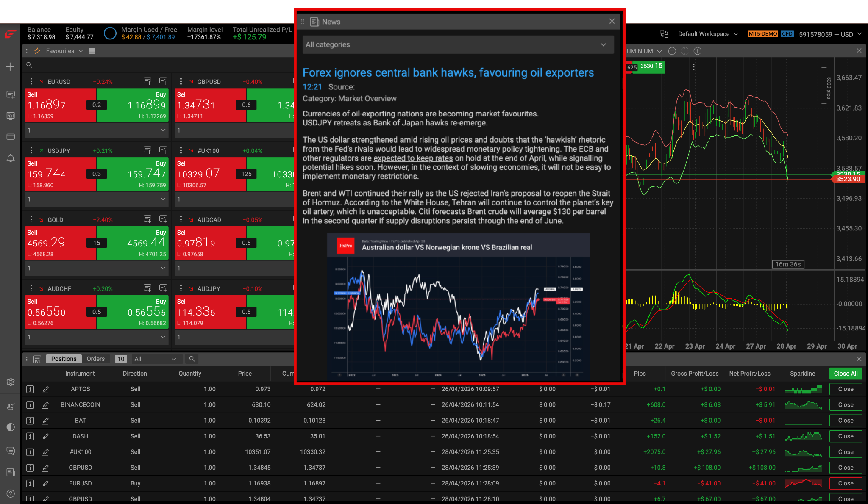Click the GBPUSD position sparkline
Screen dimensions: 868x504
click(803, 468)
